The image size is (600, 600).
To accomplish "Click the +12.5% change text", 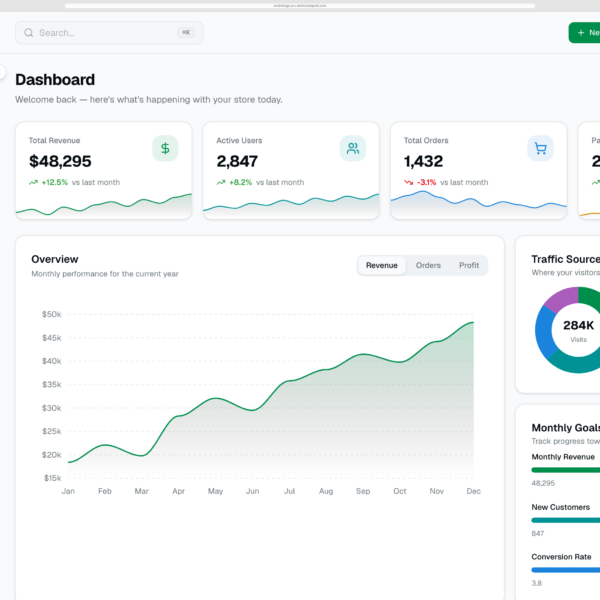I will click(55, 183).
